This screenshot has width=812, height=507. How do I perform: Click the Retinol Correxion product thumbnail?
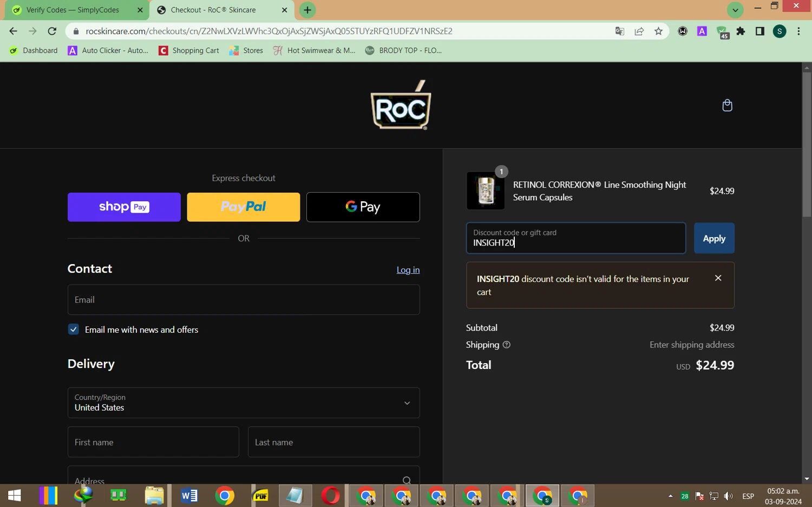[486, 190]
